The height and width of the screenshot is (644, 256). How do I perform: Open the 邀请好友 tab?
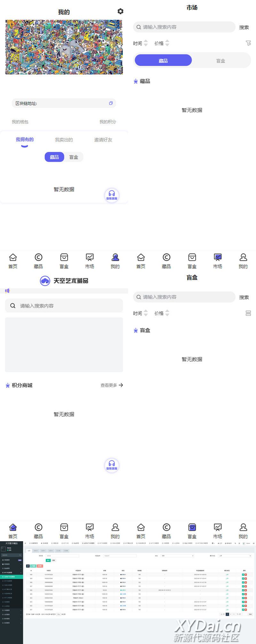103,140
